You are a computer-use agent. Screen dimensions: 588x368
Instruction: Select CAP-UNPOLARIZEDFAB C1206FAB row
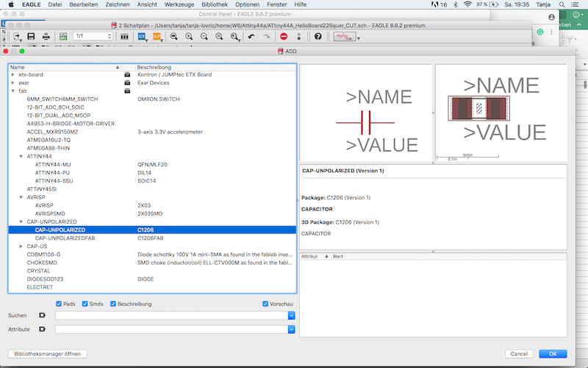click(x=152, y=238)
